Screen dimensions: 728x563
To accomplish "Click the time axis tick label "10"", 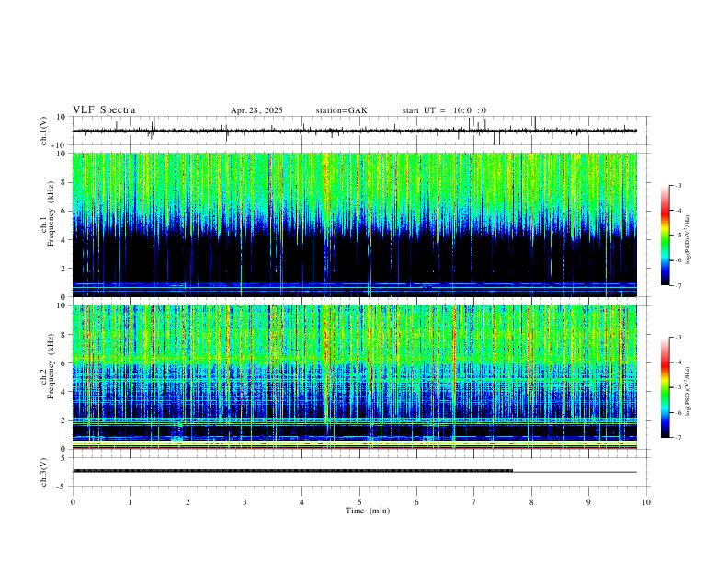I will [646, 502].
